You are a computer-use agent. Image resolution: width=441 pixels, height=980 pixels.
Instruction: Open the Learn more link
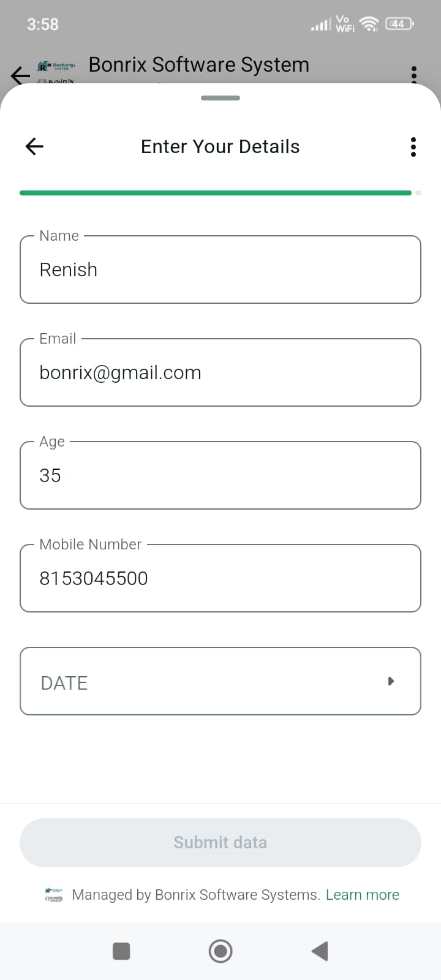[362, 895]
